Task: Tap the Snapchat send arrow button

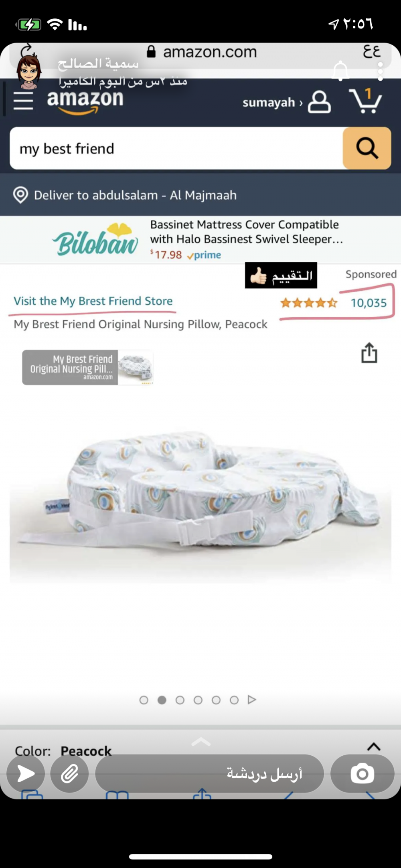Action: 26,773
